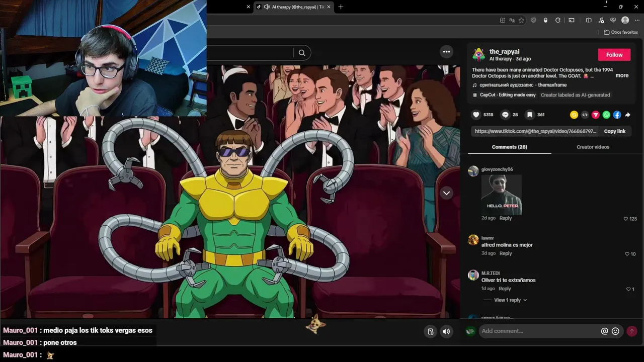
Task: Open M.R.TEDI commenter profile name
Action: click(491, 273)
